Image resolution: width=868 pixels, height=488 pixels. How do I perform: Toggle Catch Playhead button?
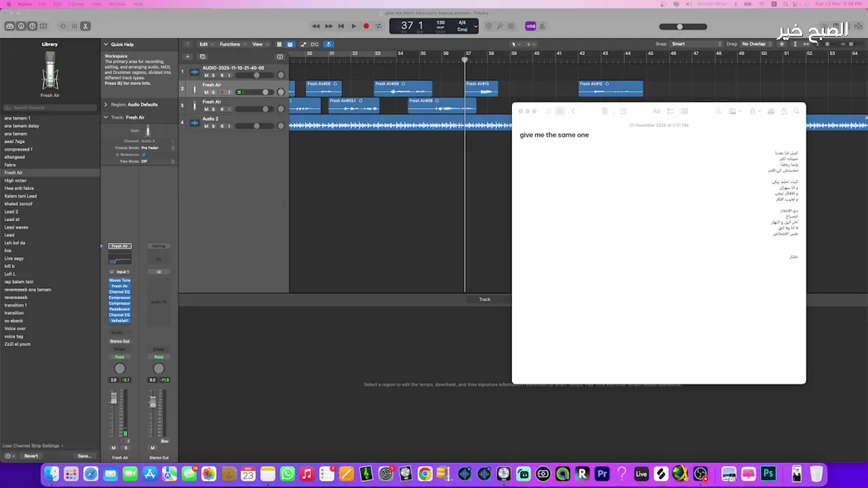tap(328, 44)
